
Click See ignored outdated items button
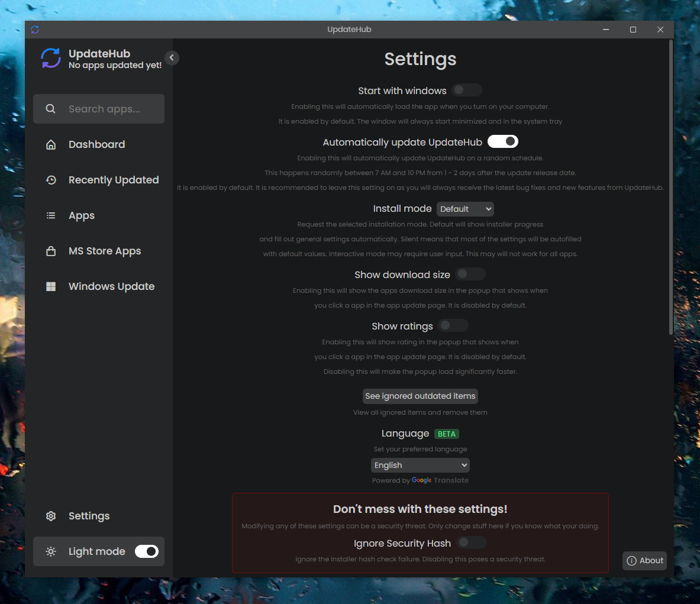click(x=420, y=396)
